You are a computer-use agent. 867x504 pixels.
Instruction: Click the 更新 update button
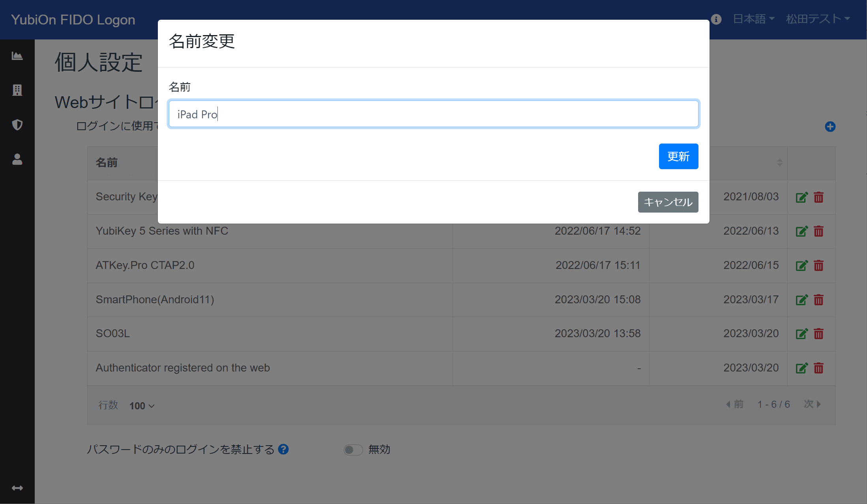[x=678, y=156]
